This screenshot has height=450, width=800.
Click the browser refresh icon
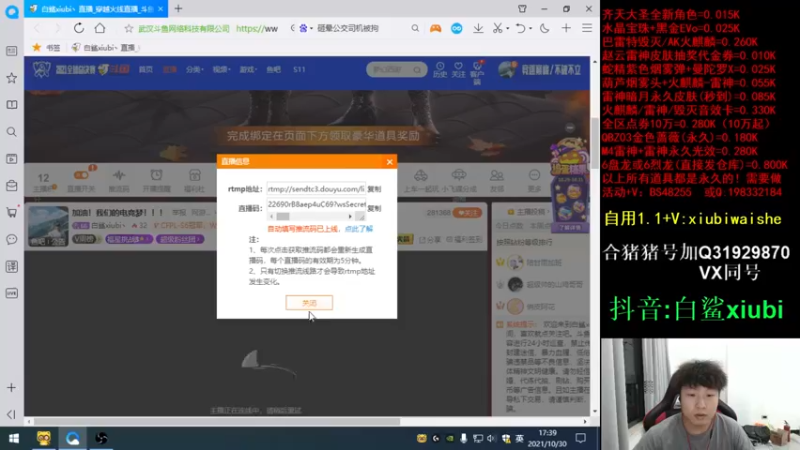coord(79,28)
